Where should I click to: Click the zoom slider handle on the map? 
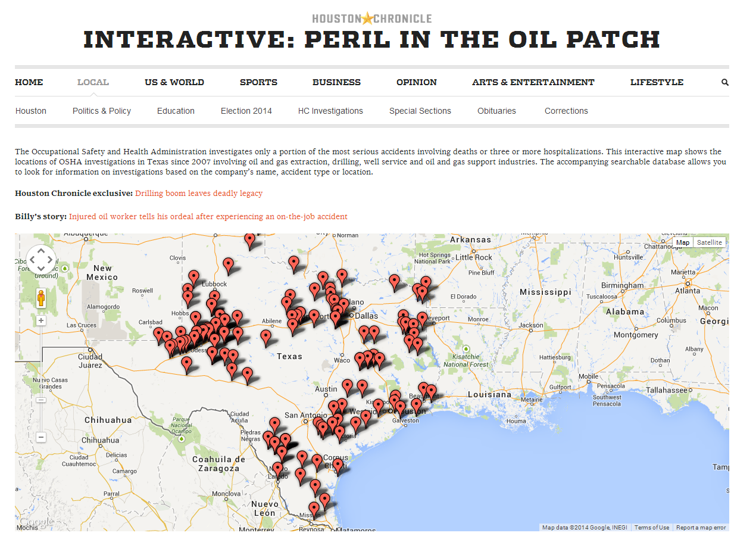[x=41, y=399]
